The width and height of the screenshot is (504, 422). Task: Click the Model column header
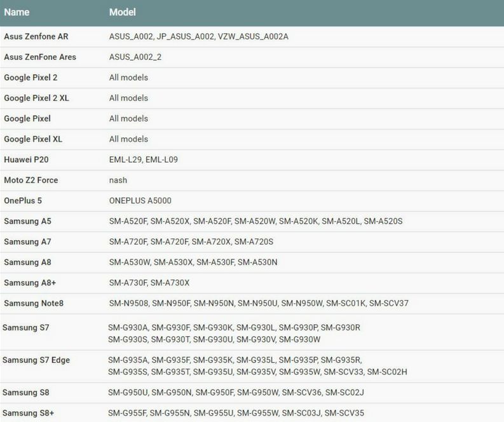[123, 12]
